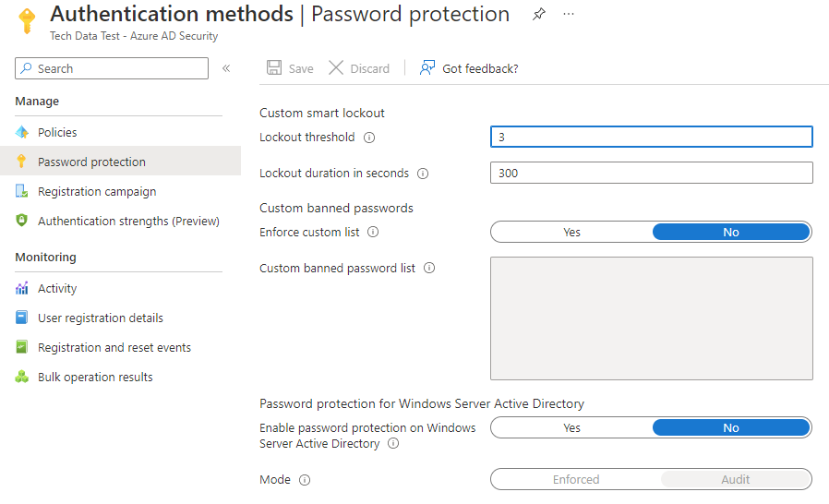Collapse the sidebar with the double chevron
829x504 pixels.
point(226,68)
